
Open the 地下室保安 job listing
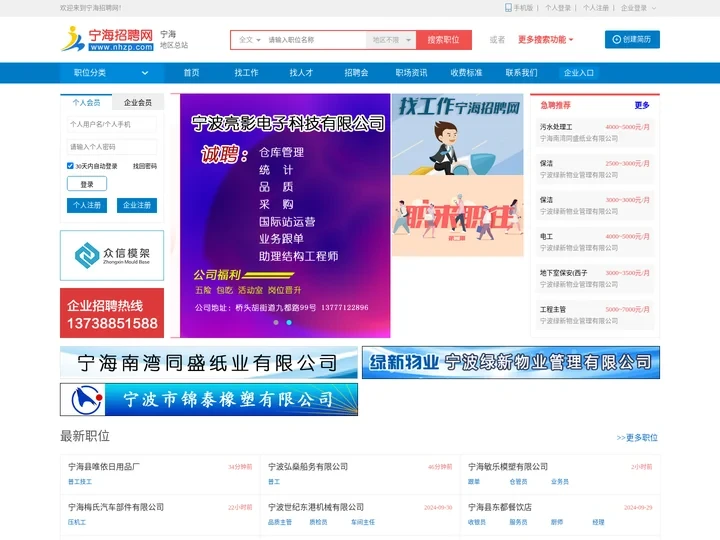coord(595,278)
